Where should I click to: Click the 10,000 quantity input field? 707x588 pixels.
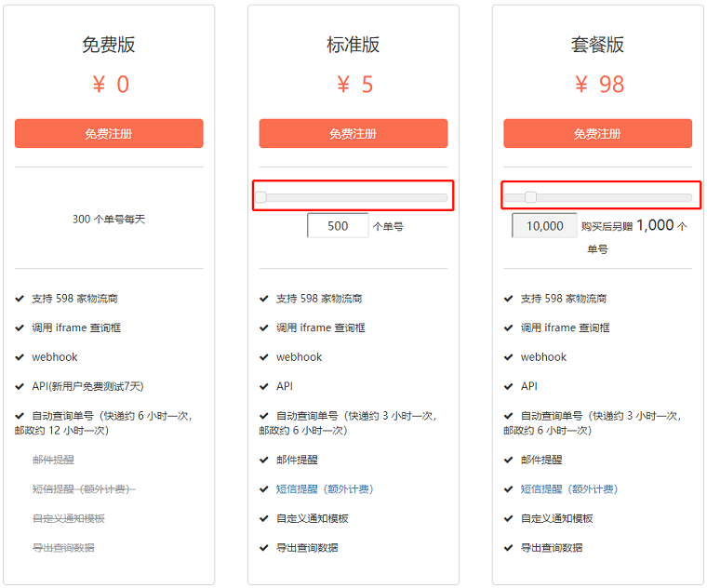[544, 225]
